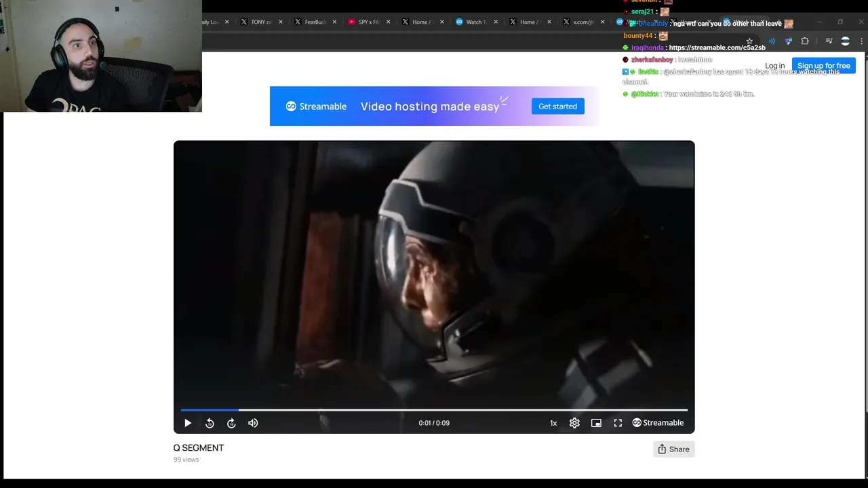
Task: Click username iraqihonda in chat
Action: [648, 48]
